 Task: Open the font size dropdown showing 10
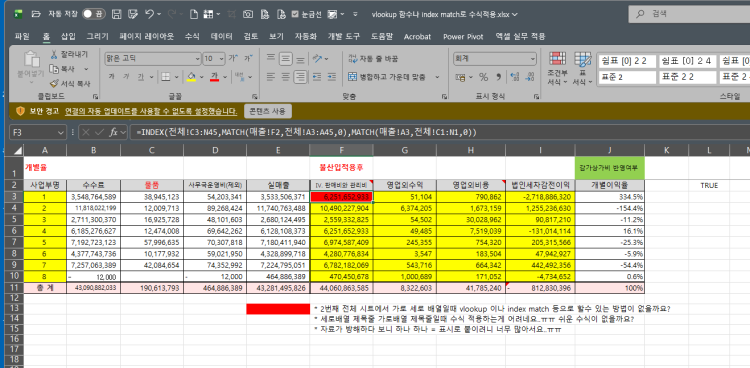[222, 59]
